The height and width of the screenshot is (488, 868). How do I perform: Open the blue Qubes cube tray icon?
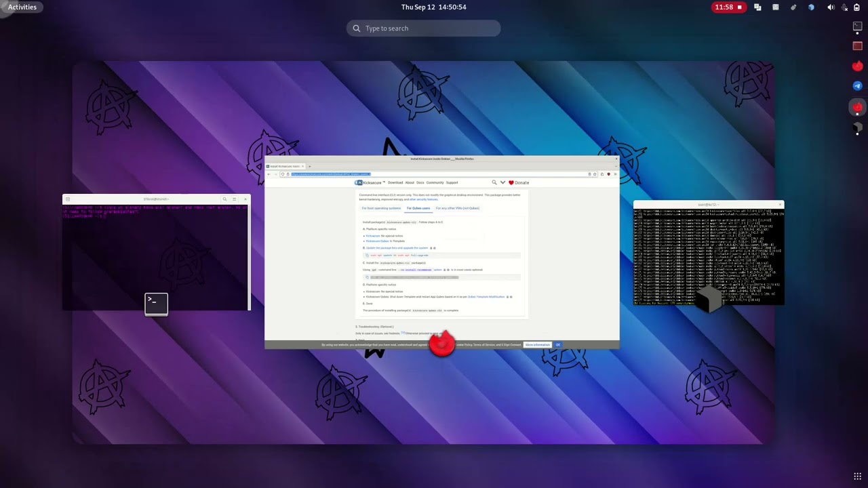tap(811, 7)
